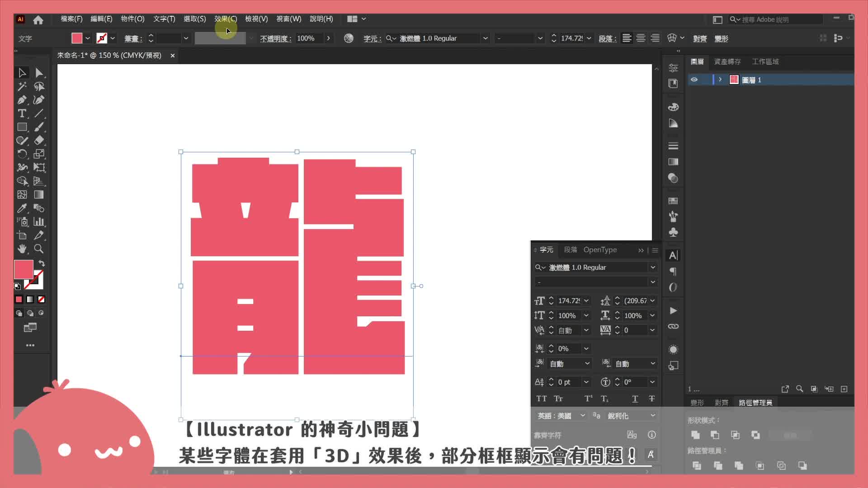868x488 pixels.
Task: Enable Small Caps (Tr) text style
Action: click(x=558, y=399)
